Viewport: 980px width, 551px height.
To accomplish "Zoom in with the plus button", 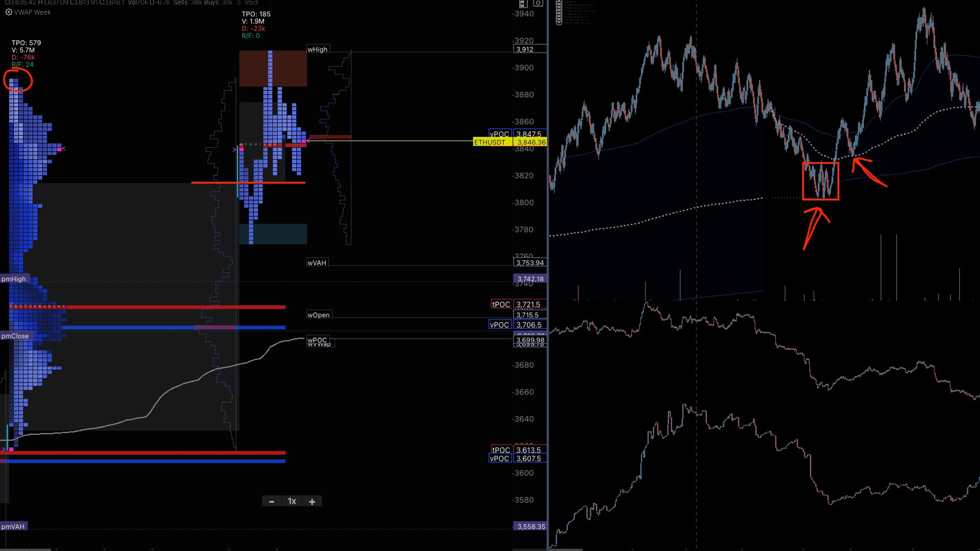I will pos(312,501).
